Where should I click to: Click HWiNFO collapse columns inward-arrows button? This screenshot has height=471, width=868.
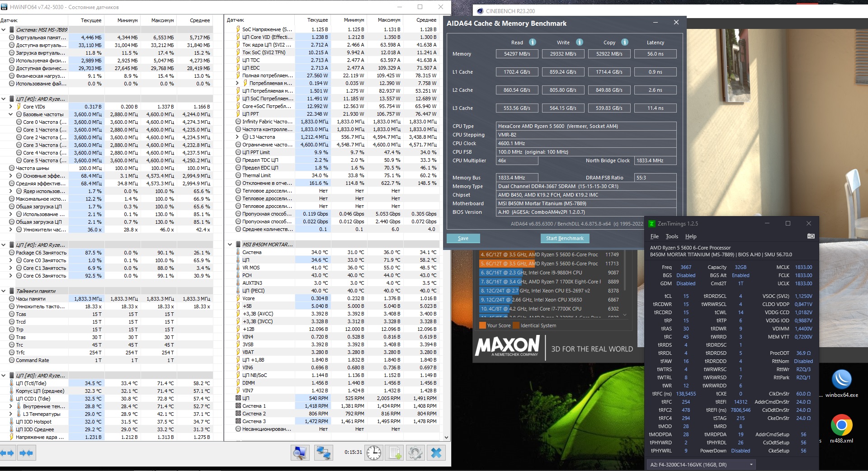click(x=26, y=452)
